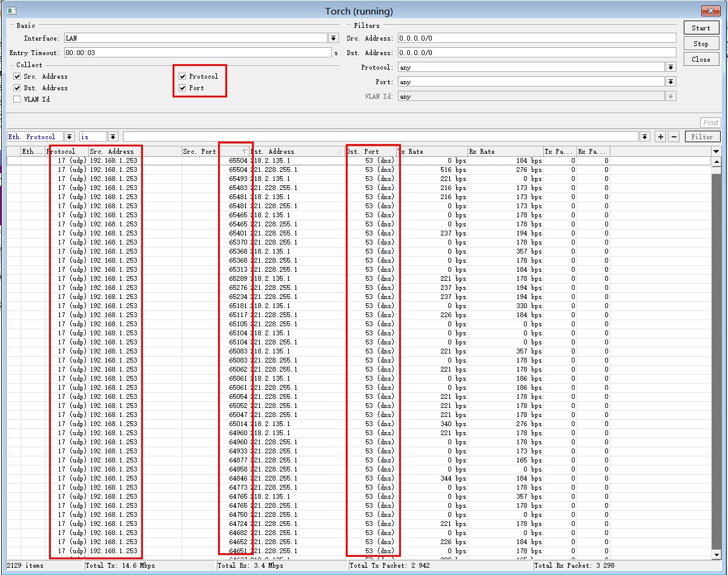728x575 pixels.
Task: Click the scrollbar up arrow
Action: 716,161
